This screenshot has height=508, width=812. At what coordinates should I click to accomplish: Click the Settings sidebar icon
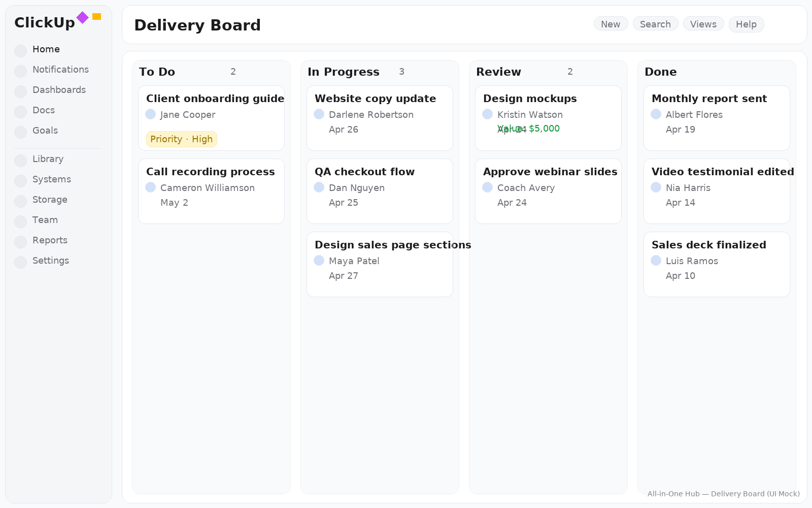pyautogui.click(x=21, y=262)
